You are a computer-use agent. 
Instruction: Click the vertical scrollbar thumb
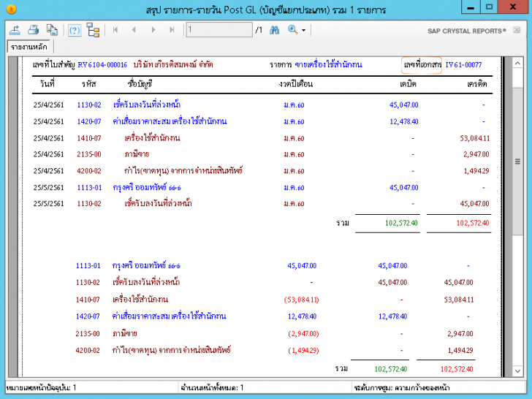517,161
